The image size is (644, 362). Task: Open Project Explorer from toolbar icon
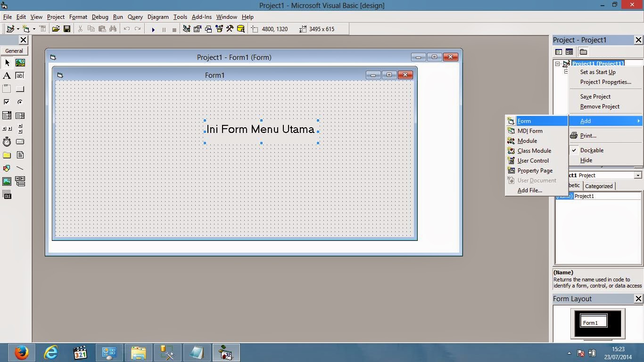pos(187,29)
